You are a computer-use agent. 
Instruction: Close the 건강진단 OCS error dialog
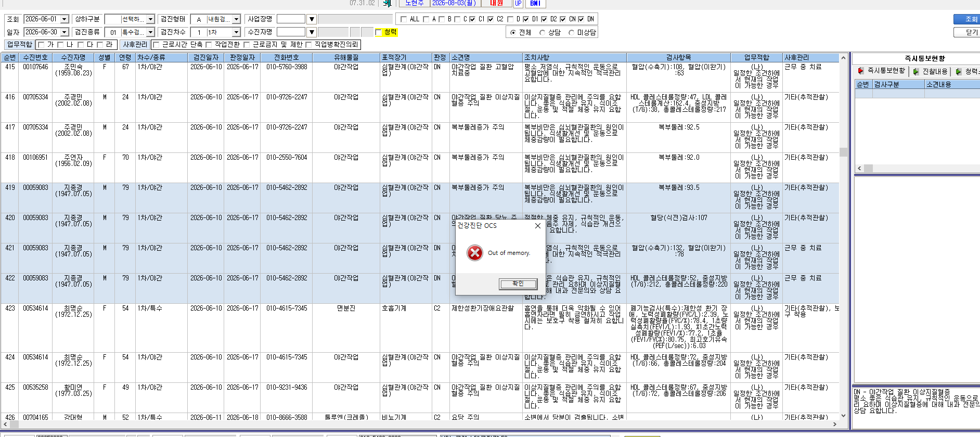[538, 226]
